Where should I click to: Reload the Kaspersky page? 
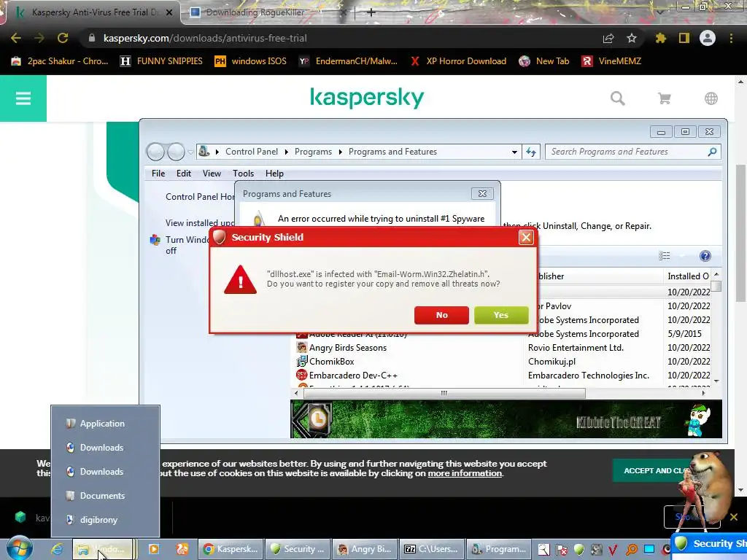(x=63, y=38)
